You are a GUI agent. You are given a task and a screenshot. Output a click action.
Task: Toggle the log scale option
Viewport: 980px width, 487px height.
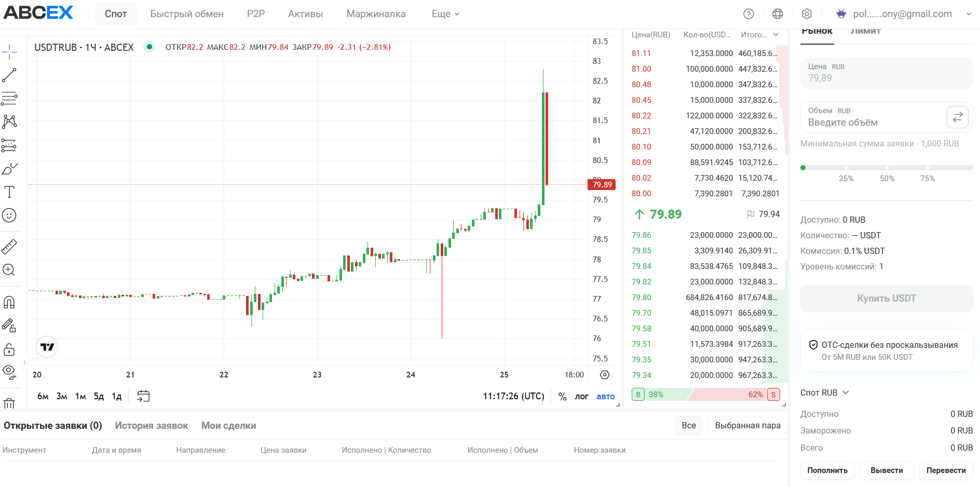coord(581,396)
